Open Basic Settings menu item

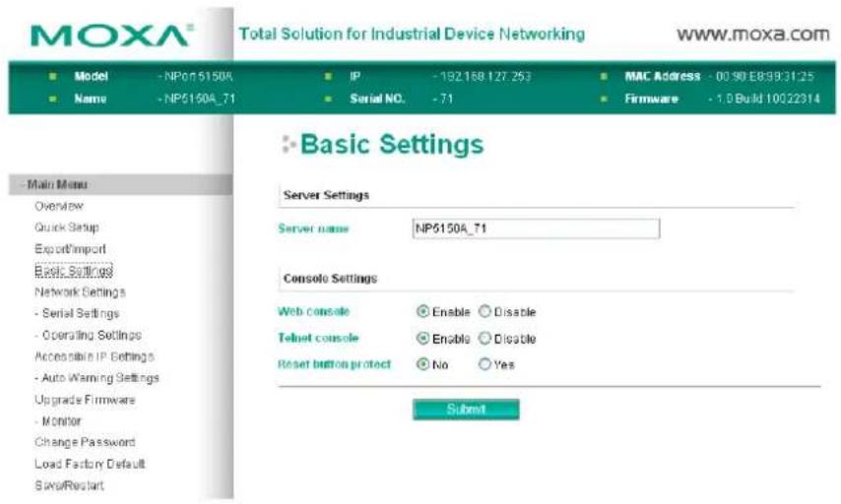[74, 271]
